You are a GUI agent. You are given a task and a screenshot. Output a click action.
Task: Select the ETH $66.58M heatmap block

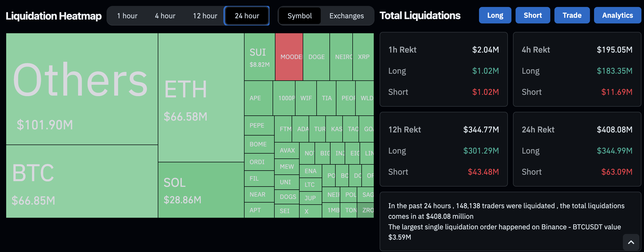(201, 98)
